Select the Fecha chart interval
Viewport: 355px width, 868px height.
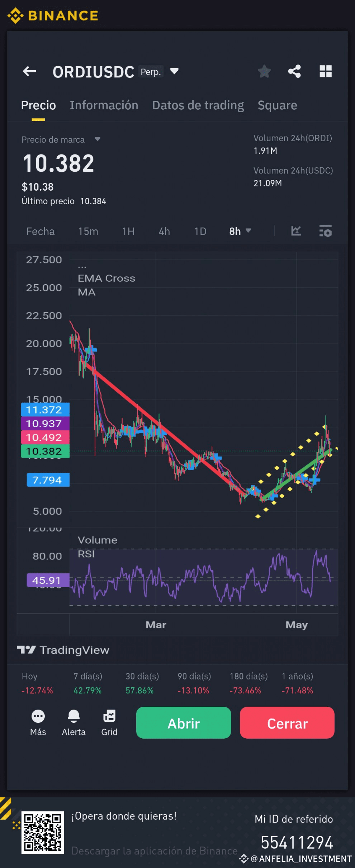[x=41, y=232]
